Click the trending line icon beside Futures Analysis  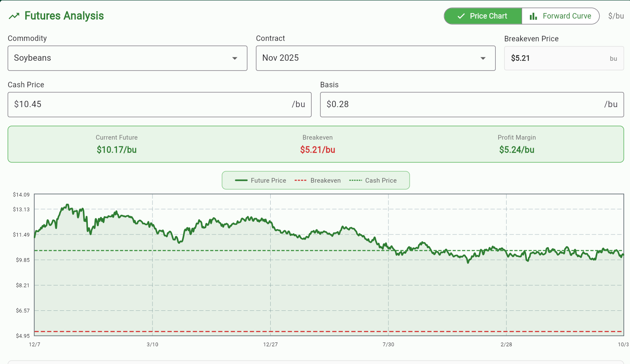(x=14, y=15)
